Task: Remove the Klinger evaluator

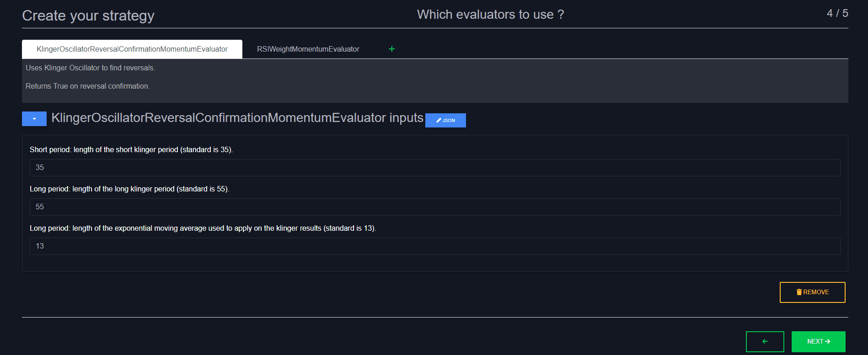Action: click(812, 292)
